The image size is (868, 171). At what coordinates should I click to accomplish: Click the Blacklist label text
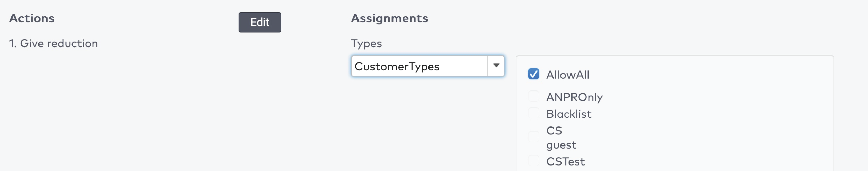569,114
